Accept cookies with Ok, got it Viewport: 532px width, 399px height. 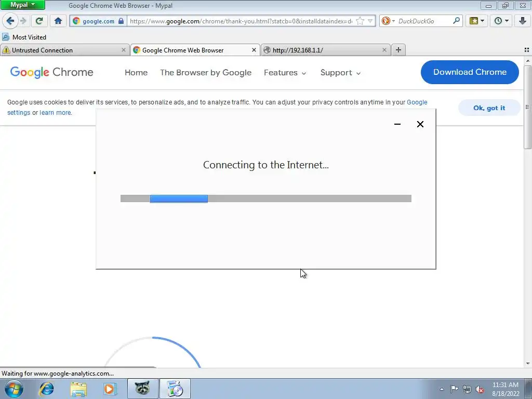(x=489, y=108)
